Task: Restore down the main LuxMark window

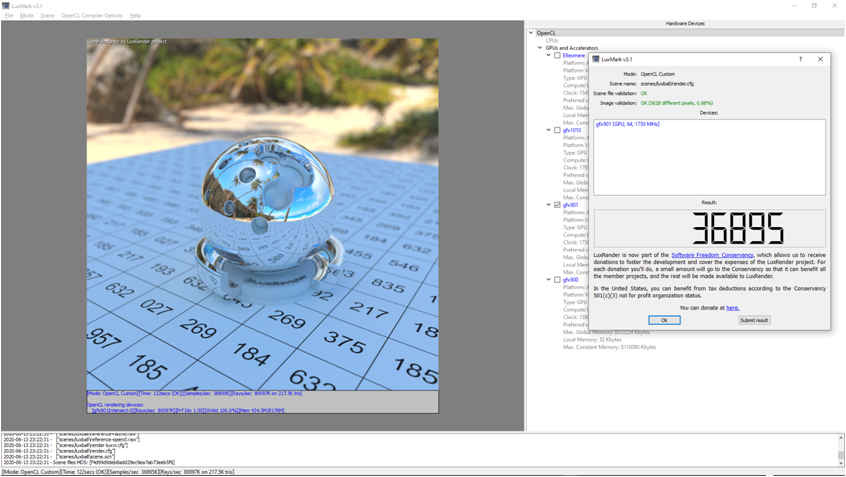Action: point(814,5)
